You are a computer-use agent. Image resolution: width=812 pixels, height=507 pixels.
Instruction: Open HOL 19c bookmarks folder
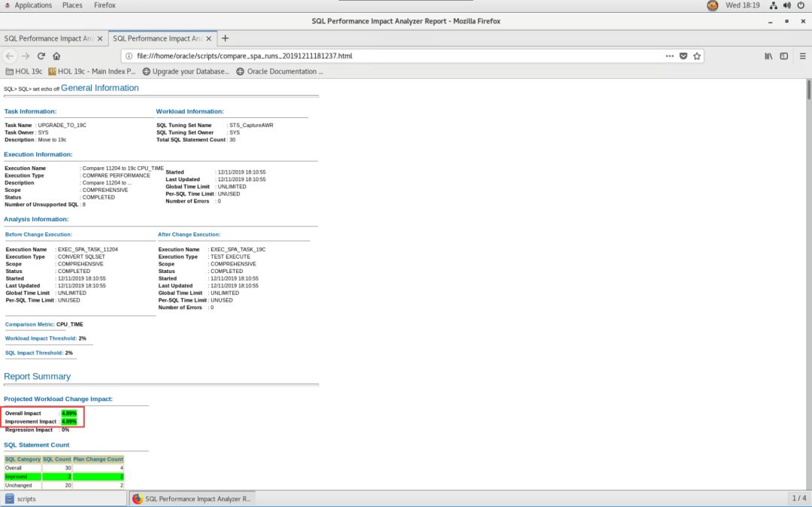click(24, 71)
